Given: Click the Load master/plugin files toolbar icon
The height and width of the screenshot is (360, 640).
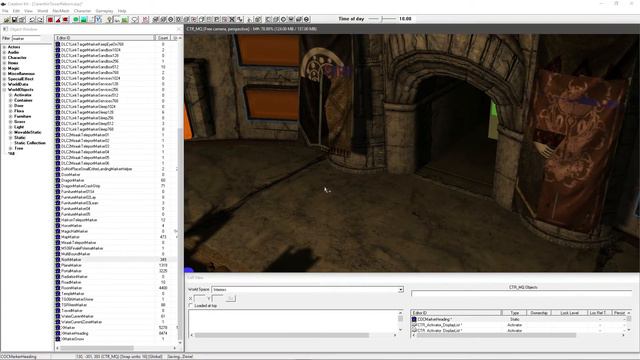Looking at the screenshot, I should click(x=7, y=19).
